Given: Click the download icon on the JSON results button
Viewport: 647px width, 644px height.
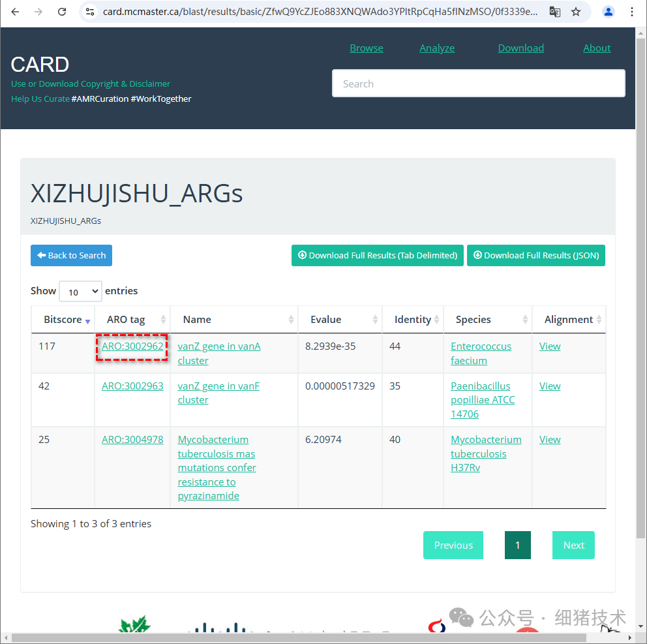Looking at the screenshot, I should pyautogui.click(x=477, y=255).
